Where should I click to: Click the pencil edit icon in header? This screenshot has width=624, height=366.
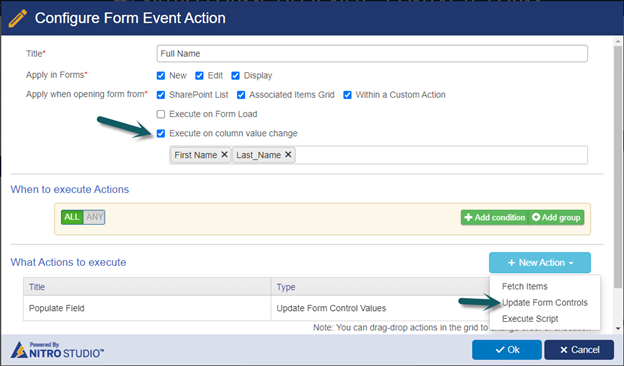17,18
